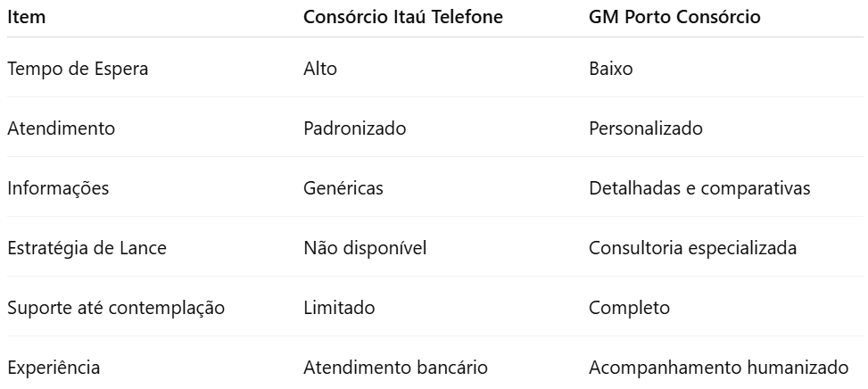Select the "Não disponível" cell
This screenshot has width=868, height=389.
(x=365, y=248)
